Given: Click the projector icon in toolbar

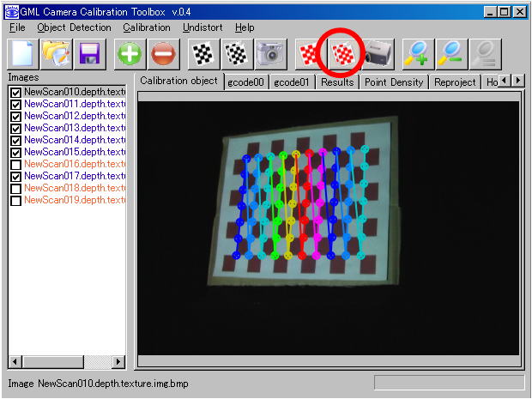Looking at the screenshot, I should (378, 54).
